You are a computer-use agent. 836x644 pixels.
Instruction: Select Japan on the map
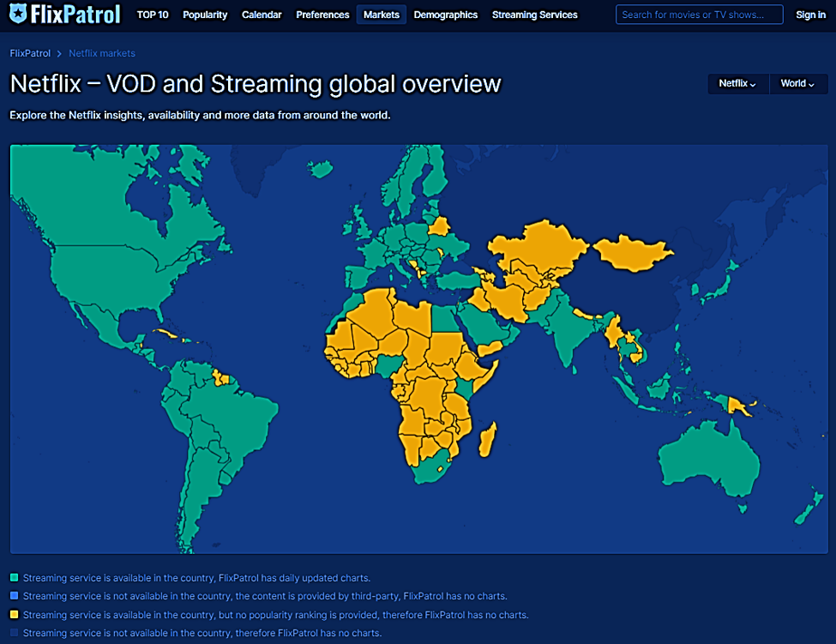click(x=719, y=288)
